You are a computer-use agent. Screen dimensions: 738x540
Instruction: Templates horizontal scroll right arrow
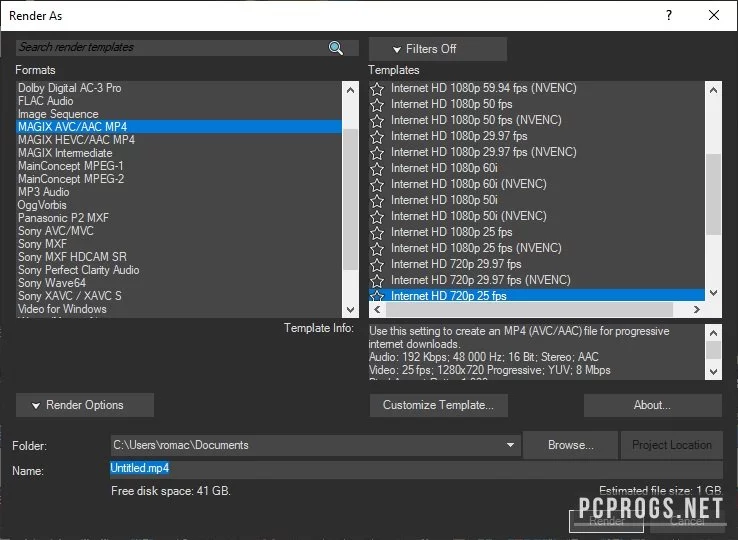697,309
